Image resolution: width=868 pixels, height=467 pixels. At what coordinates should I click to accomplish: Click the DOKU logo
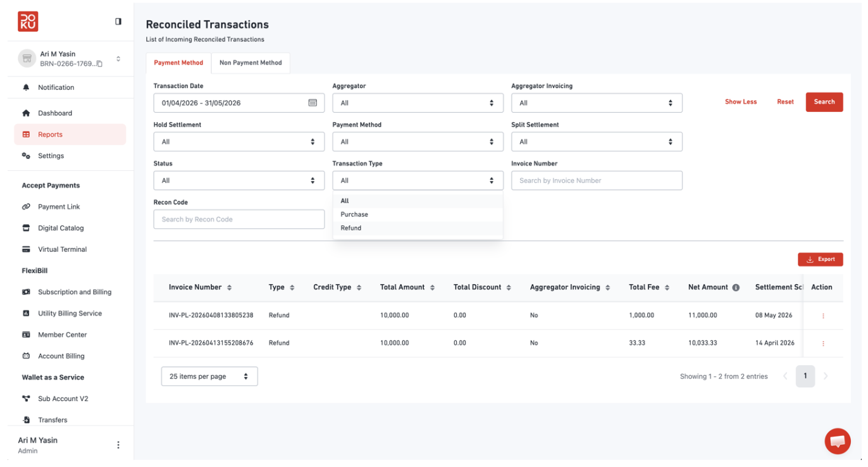pos(28,22)
